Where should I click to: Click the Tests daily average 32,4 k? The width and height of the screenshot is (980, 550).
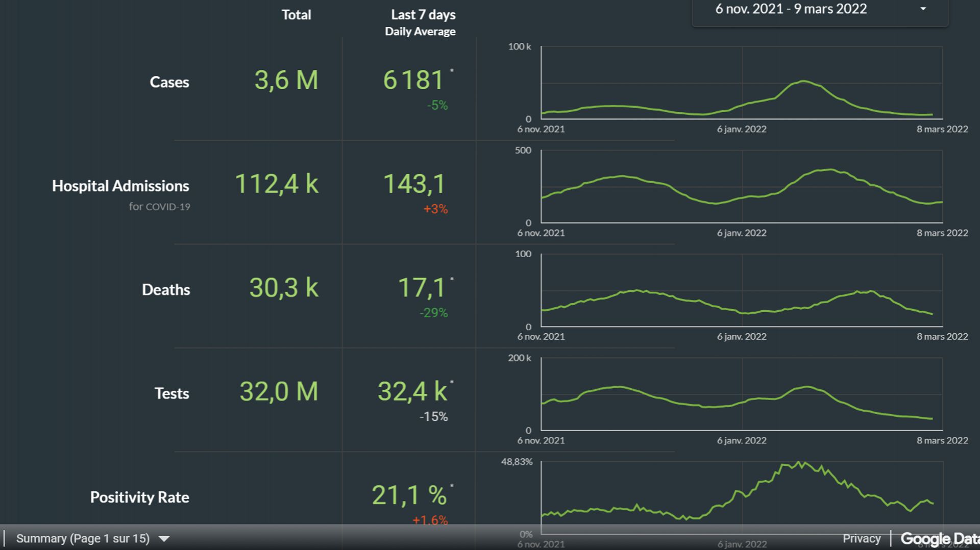[x=412, y=391]
